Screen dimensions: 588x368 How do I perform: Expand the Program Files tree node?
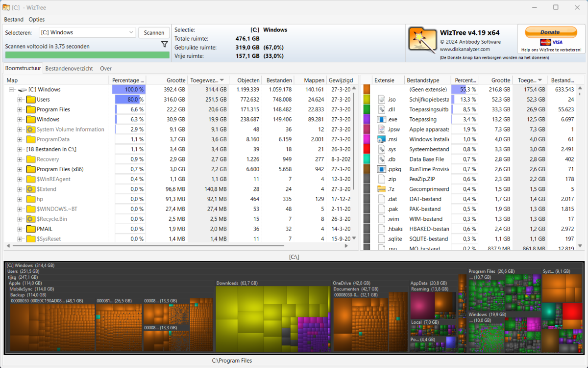point(20,109)
